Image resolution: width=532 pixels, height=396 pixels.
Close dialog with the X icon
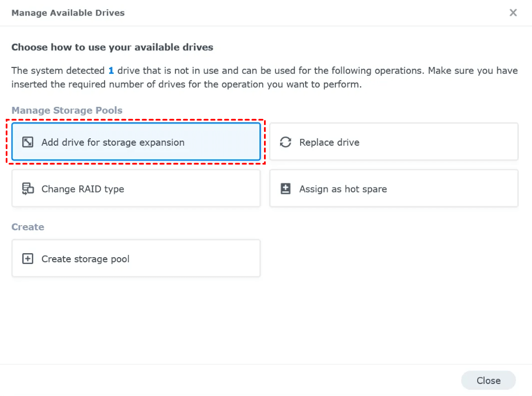pos(513,13)
